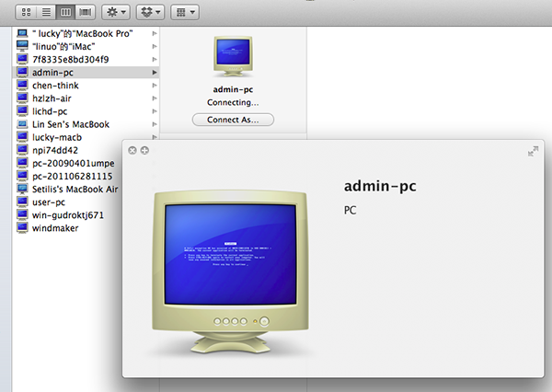The image size is (552, 392).
Task: Expand arrow for Lin Sen's MacBook
Action: [x=155, y=124]
